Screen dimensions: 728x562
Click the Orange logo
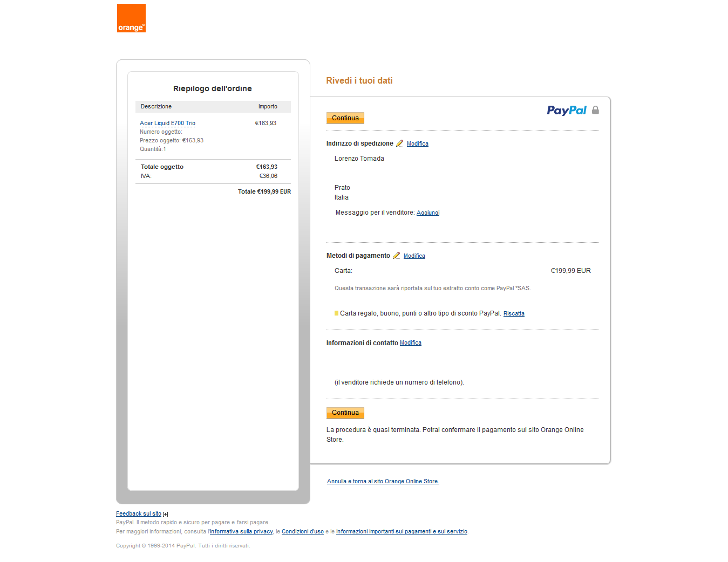pyautogui.click(x=131, y=18)
